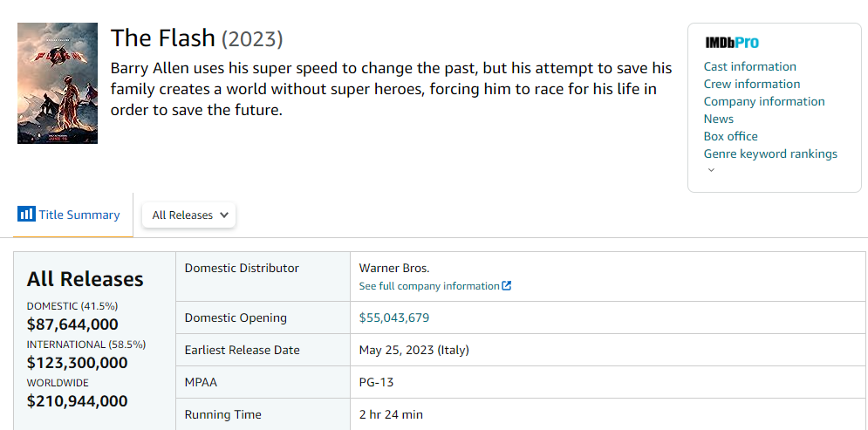Screen dimensions: 868x430
Task: Open The Flash movie poster thumbnail
Action: pos(58,84)
